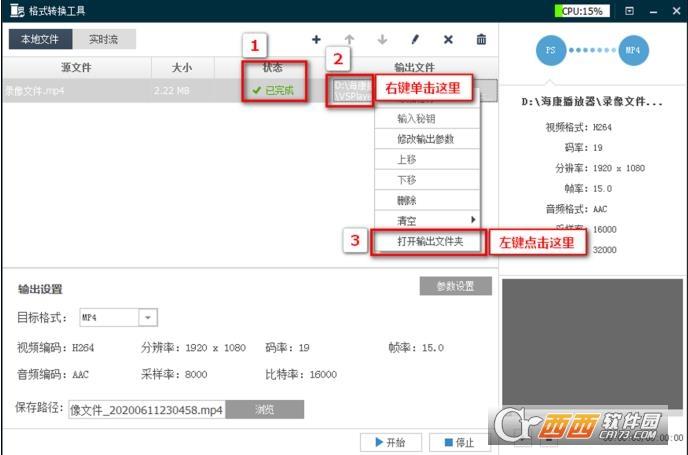
Task: Click the 输出文件 column header
Action: 414,68
